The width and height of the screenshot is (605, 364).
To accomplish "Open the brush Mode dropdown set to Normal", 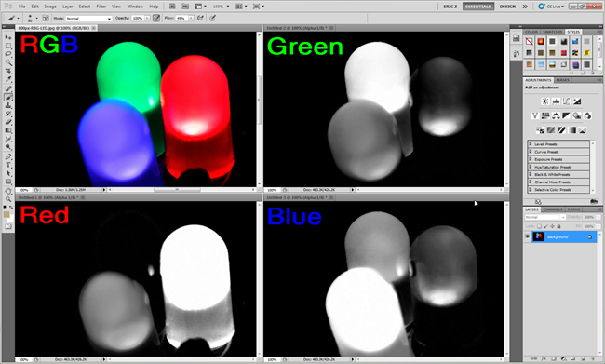I will pos(88,19).
